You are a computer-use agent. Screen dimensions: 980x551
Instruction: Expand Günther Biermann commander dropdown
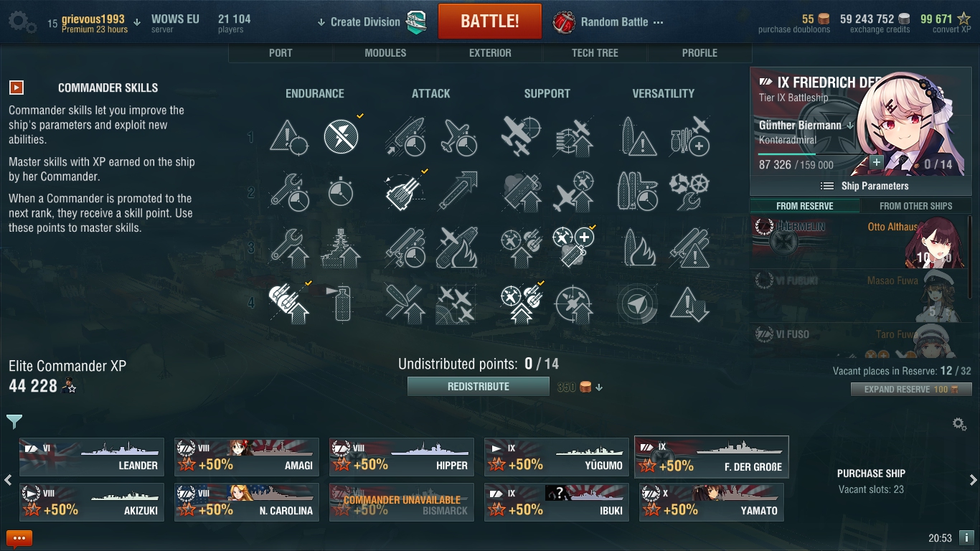[x=850, y=126]
